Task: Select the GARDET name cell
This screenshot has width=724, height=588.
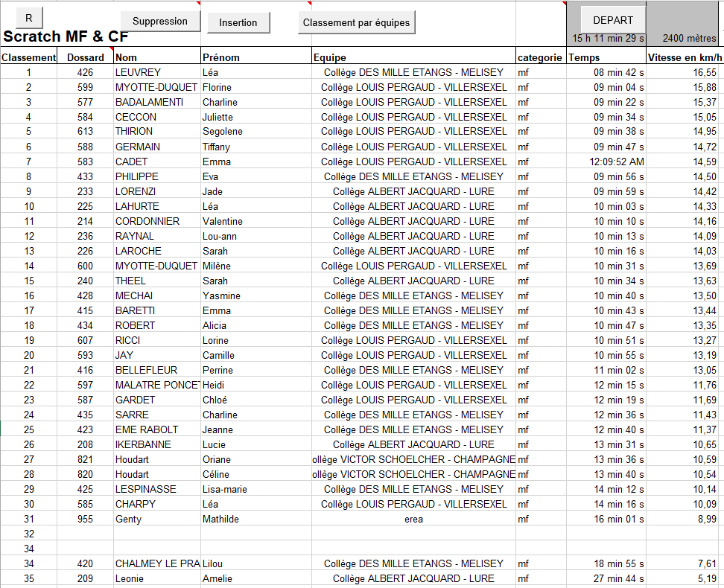Action: click(157, 400)
